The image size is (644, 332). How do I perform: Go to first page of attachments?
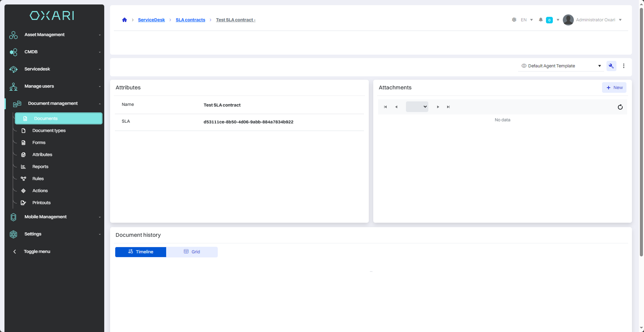(x=385, y=107)
